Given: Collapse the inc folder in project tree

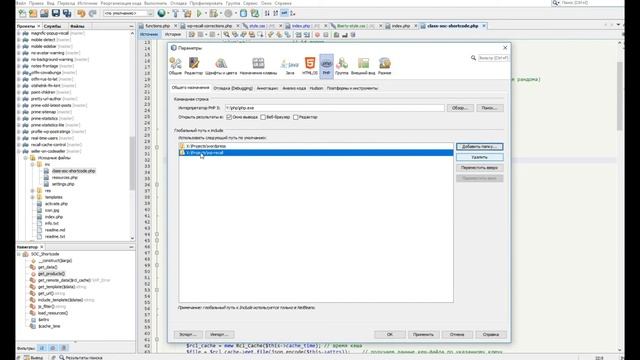Looking at the screenshot, I should [33, 164].
